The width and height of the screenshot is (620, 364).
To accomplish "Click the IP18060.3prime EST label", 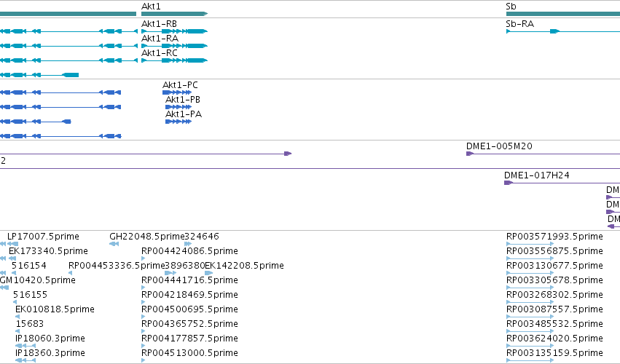I will (x=50, y=339).
